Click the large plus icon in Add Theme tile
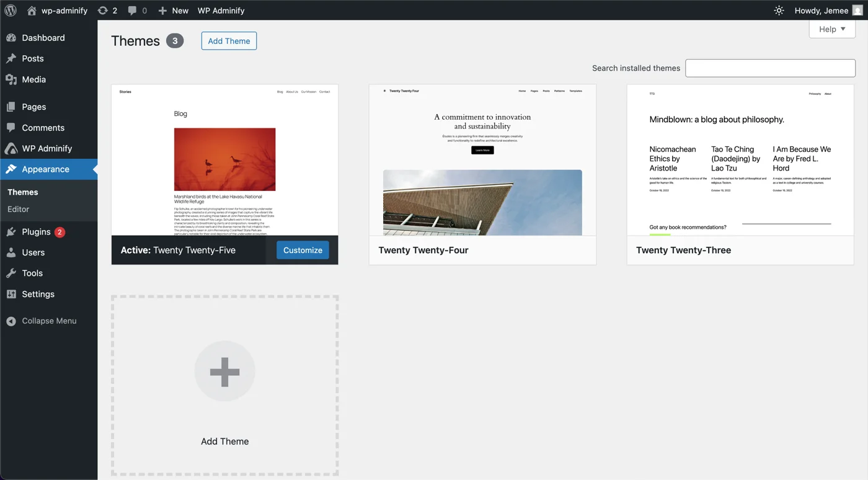 click(x=224, y=371)
